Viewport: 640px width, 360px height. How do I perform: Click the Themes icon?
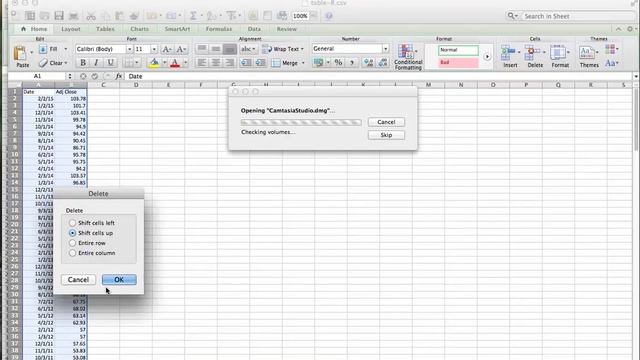pyautogui.click(x=587, y=53)
